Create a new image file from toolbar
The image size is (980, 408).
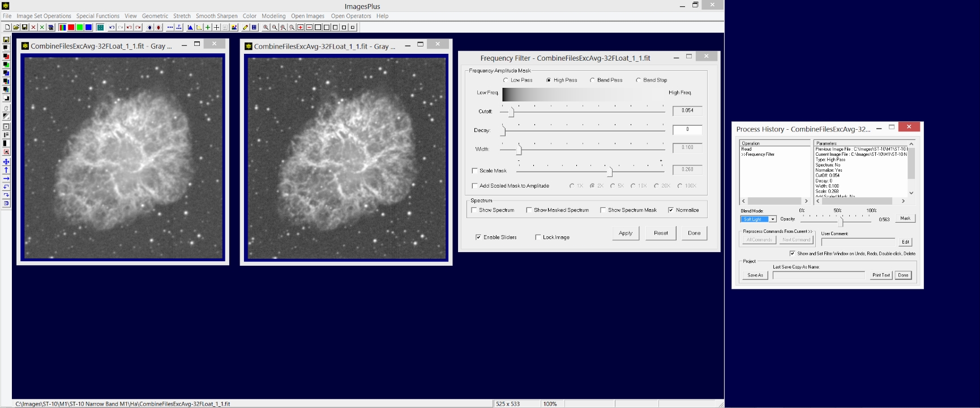7,27
